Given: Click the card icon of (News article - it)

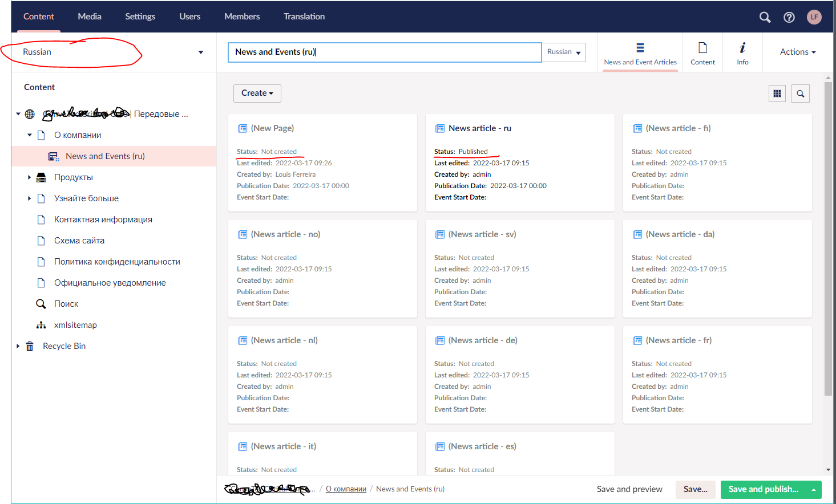Looking at the screenshot, I should 243,446.
